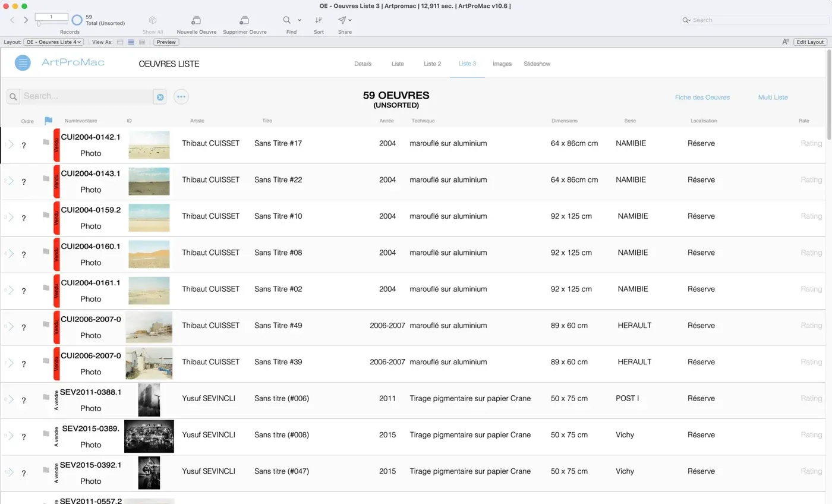Click the flag icon in the SEV2011-0388.1 row
832x504 pixels.
click(x=46, y=397)
